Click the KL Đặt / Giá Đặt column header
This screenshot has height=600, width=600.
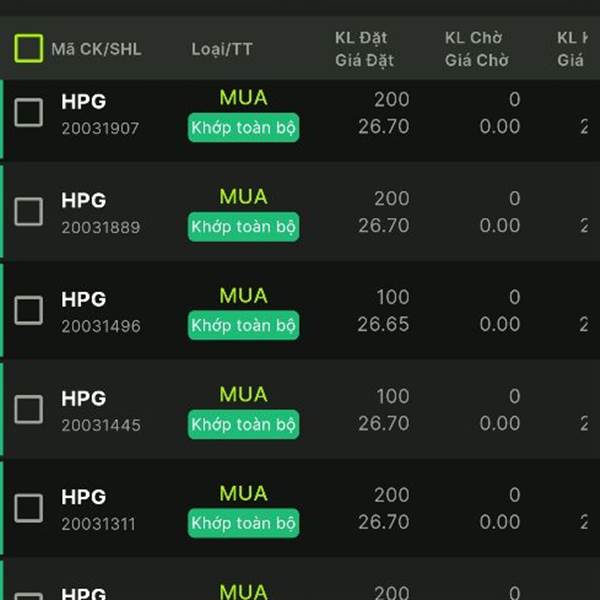(x=364, y=49)
